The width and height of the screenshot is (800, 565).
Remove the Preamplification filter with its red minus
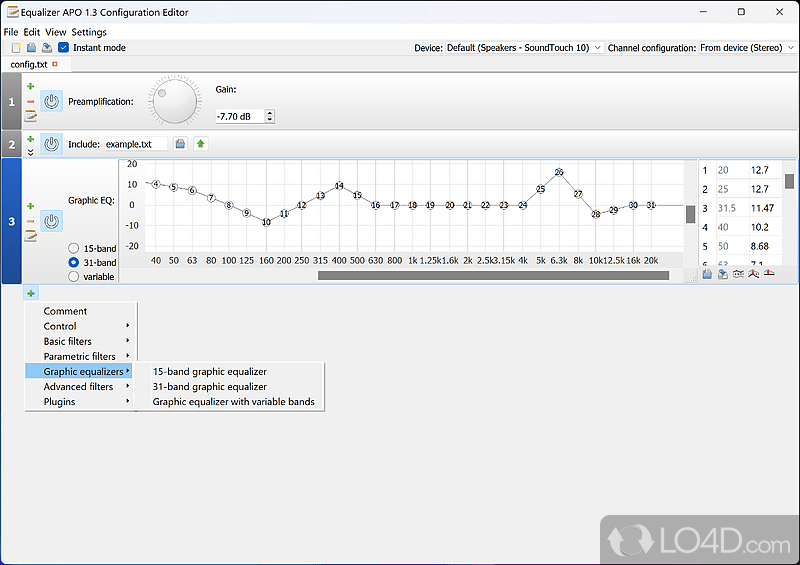[31, 102]
